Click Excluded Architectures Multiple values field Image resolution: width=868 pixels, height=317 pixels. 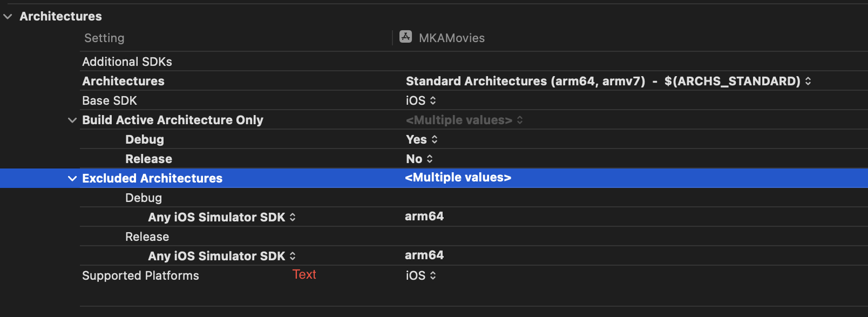458,177
